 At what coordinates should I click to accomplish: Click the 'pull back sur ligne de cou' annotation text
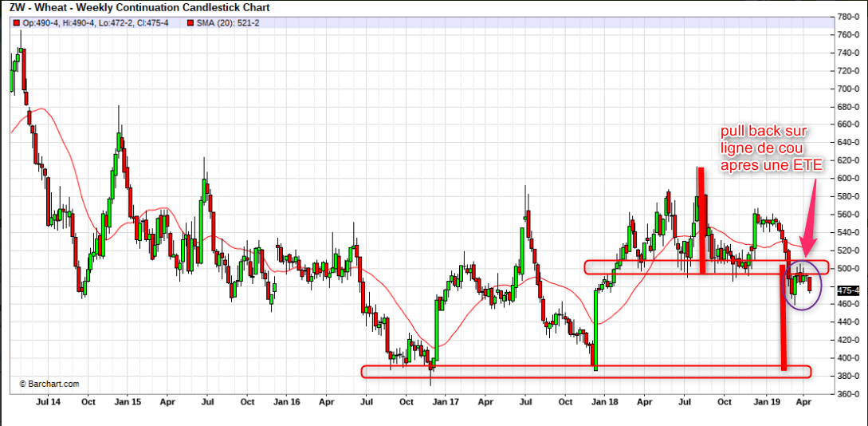coord(765,148)
